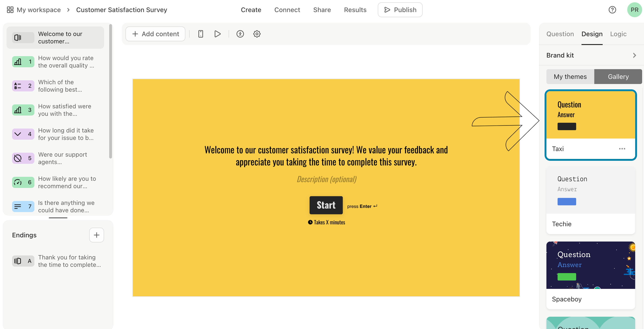Click the Endings heading
This screenshot has width=644, height=329.
pyautogui.click(x=24, y=235)
